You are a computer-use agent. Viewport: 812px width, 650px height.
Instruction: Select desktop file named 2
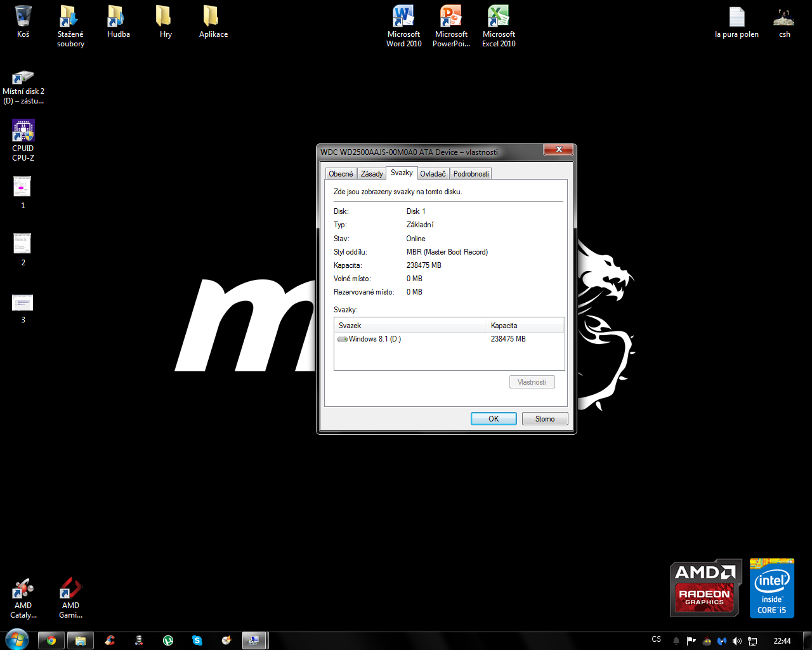click(x=23, y=249)
